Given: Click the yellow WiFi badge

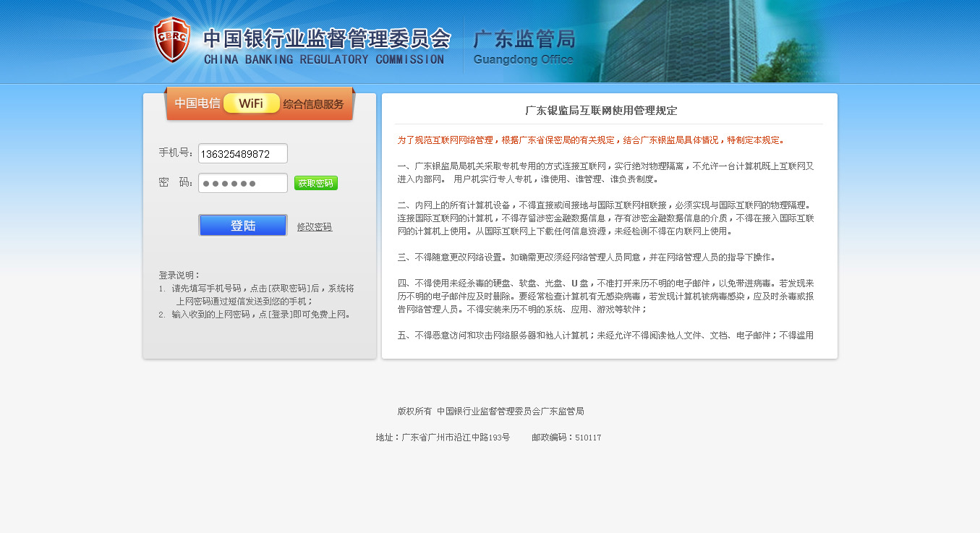Looking at the screenshot, I should pyautogui.click(x=251, y=103).
